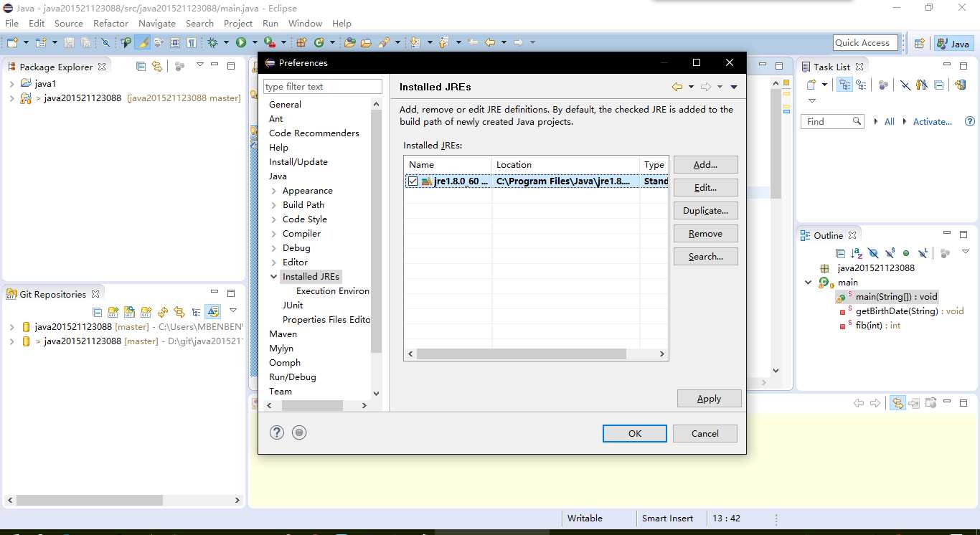
Task: Click Hide Local Types icon in Outline
Action: [923, 253]
